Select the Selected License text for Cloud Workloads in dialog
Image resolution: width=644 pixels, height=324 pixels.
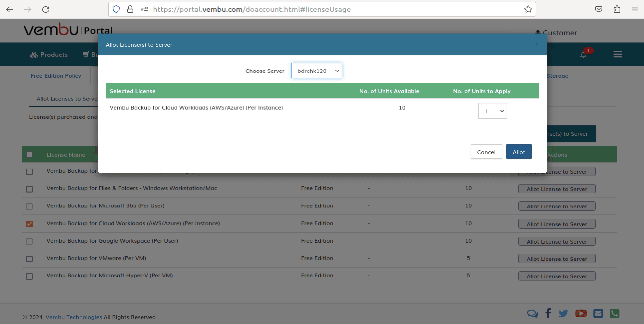click(x=196, y=108)
